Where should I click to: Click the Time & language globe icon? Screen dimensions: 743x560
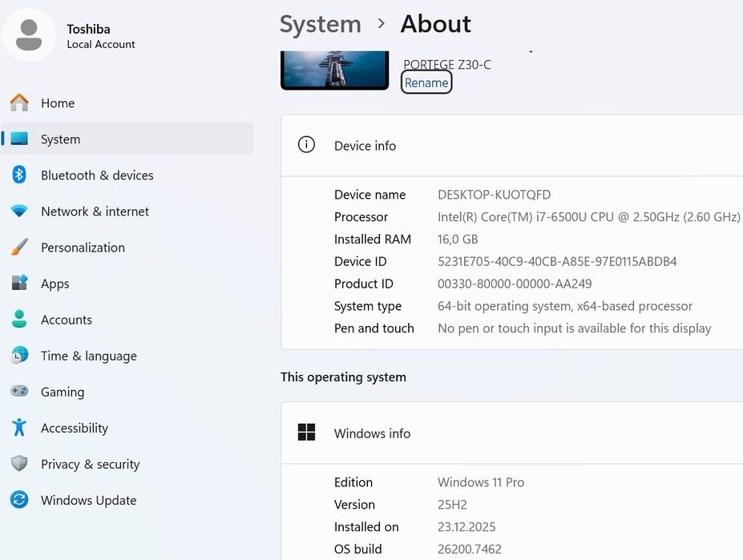[x=19, y=356]
